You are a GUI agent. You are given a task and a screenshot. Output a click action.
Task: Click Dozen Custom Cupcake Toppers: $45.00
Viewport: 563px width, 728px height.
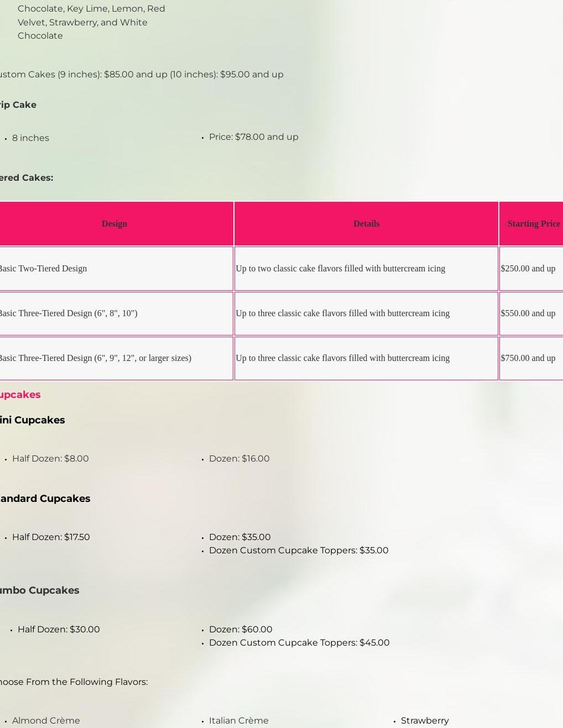299,643
